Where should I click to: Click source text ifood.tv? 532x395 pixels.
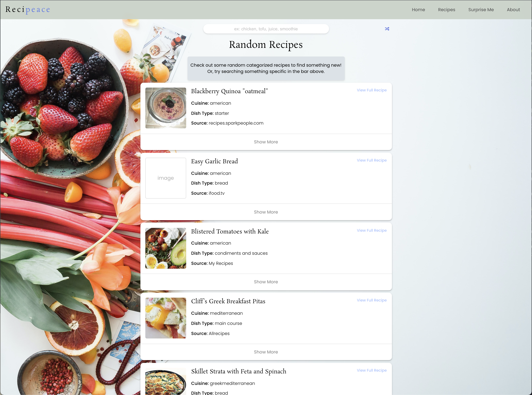click(x=217, y=193)
